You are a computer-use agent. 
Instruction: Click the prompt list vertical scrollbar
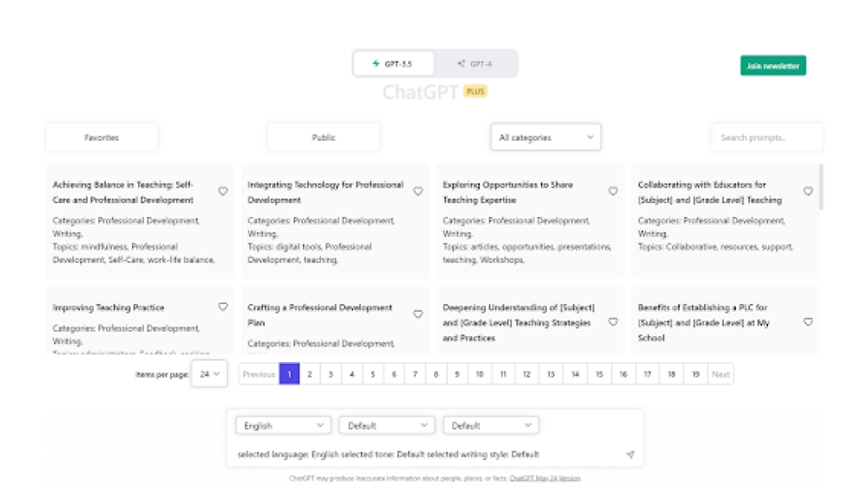pyautogui.click(x=821, y=186)
